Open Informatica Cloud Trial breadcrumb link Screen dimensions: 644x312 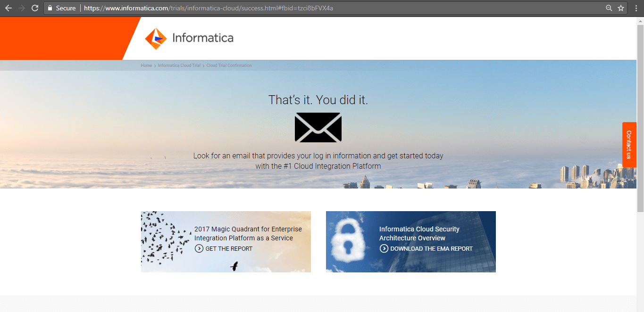[x=179, y=66]
